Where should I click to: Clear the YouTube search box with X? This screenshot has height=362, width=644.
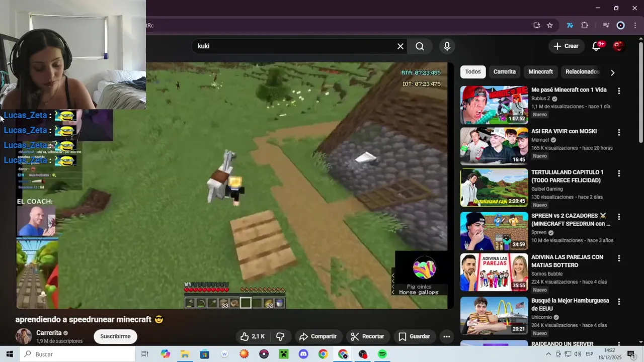coord(400,46)
